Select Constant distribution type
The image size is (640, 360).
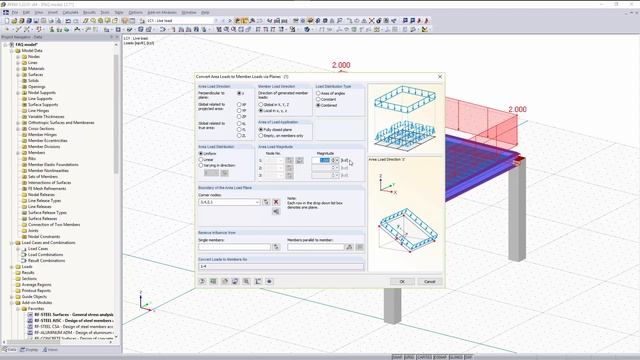tap(318, 99)
